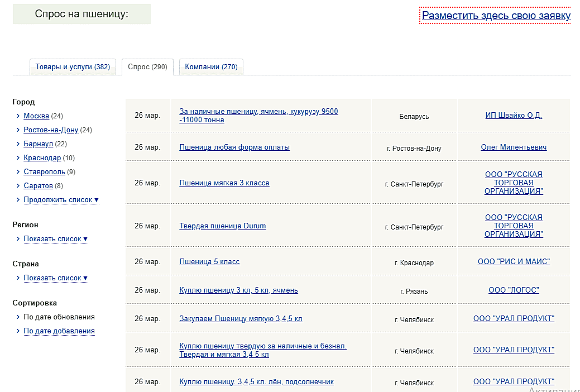Choose Барнаул in city filter
This screenshot has height=392, width=580.
pos(38,144)
